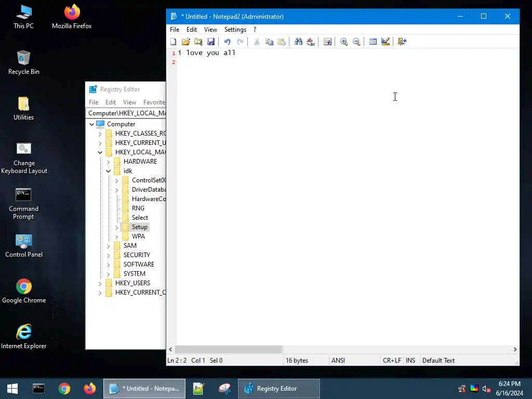Switch to Registry Editor taskbar button
This screenshot has width=532, height=399.
[x=278, y=389]
